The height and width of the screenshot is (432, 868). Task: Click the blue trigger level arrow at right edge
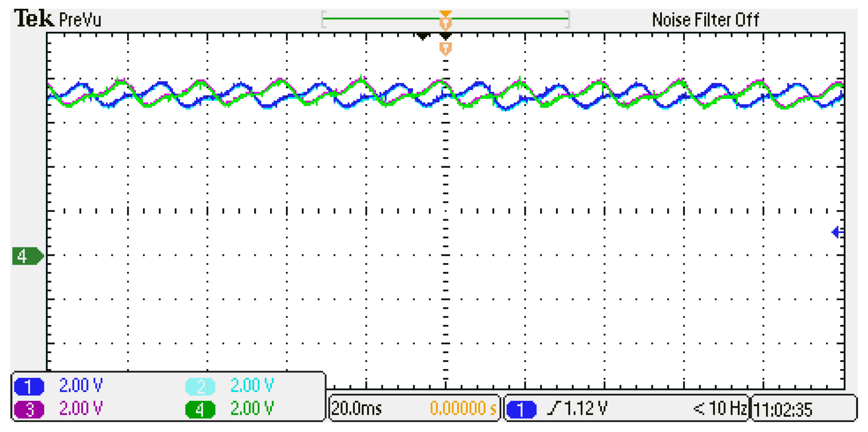[x=837, y=232]
